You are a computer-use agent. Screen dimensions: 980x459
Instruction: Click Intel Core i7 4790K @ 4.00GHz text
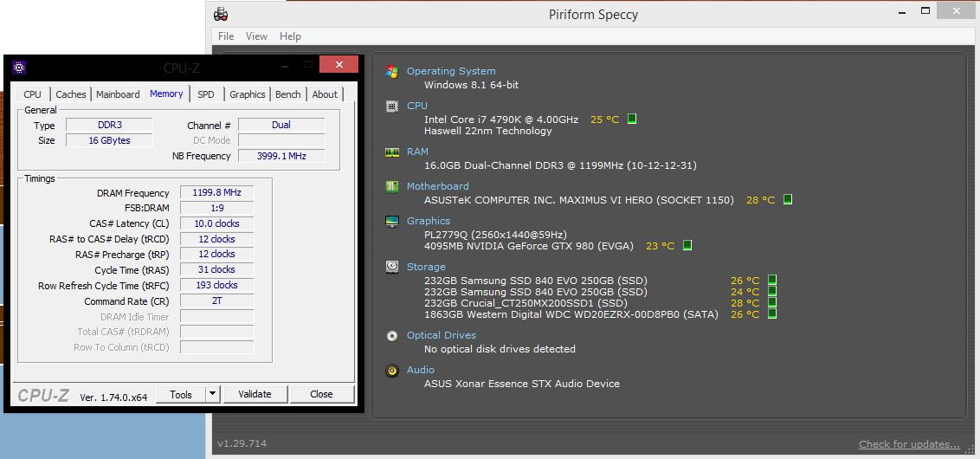click(501, 119)
